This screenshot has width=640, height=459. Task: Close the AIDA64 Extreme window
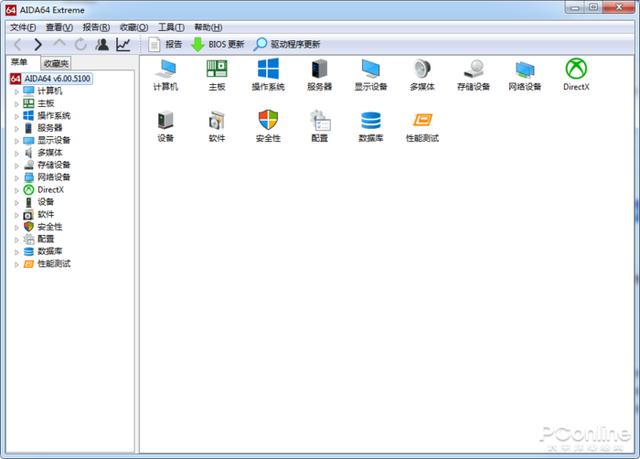point(619,7)
